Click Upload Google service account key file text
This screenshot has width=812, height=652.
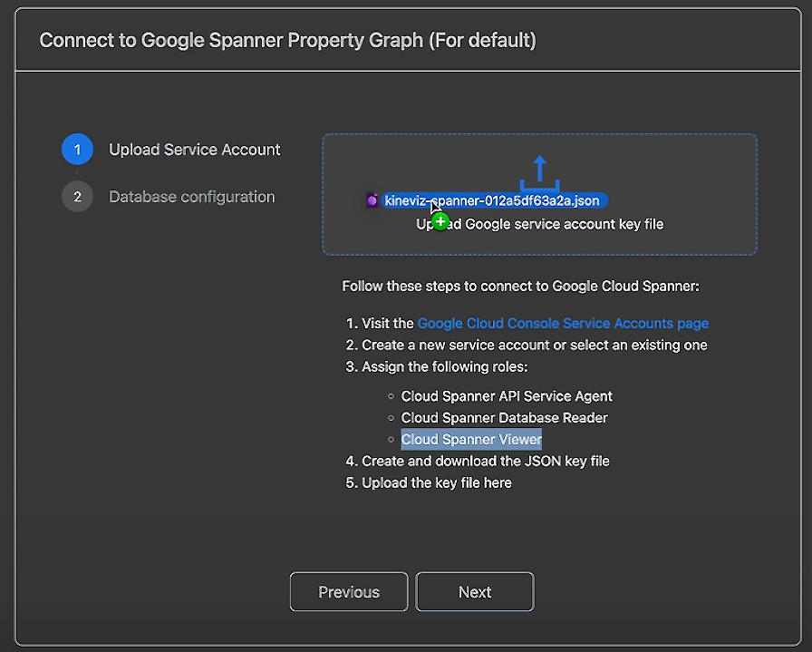click(539, 224)
